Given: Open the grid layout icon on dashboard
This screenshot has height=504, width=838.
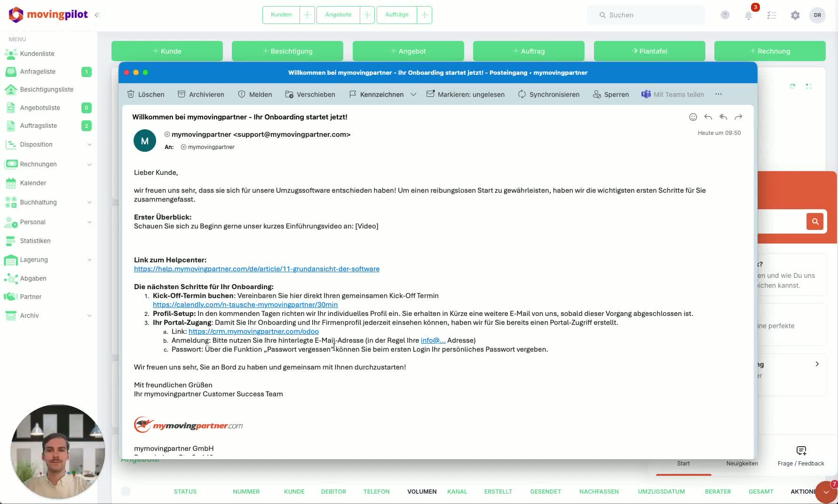Looking at the screenshot, I should (809, 86).
